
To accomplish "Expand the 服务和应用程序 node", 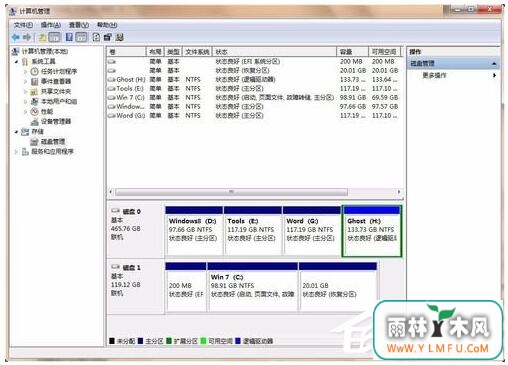I will 16,152.
